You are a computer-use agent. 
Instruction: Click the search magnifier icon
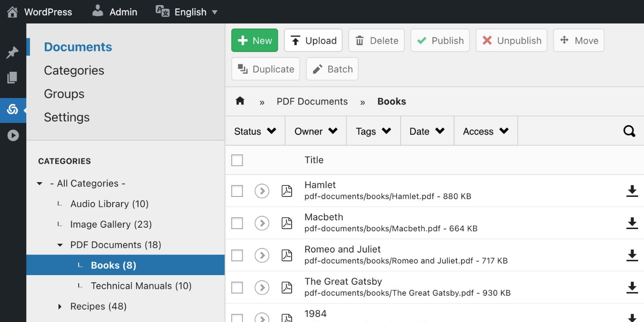tap(629, 131)
